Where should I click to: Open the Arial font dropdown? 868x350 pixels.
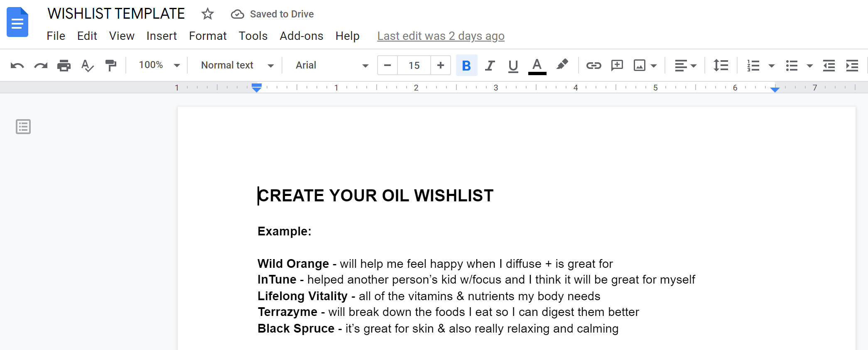(x=332, y=65)
